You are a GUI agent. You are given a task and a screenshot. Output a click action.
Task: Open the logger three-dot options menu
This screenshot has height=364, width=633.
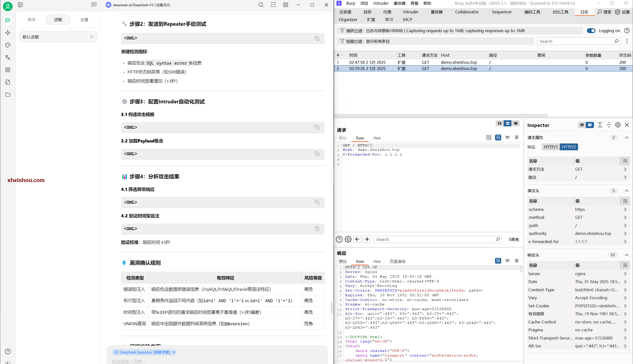tap(627, 41)
